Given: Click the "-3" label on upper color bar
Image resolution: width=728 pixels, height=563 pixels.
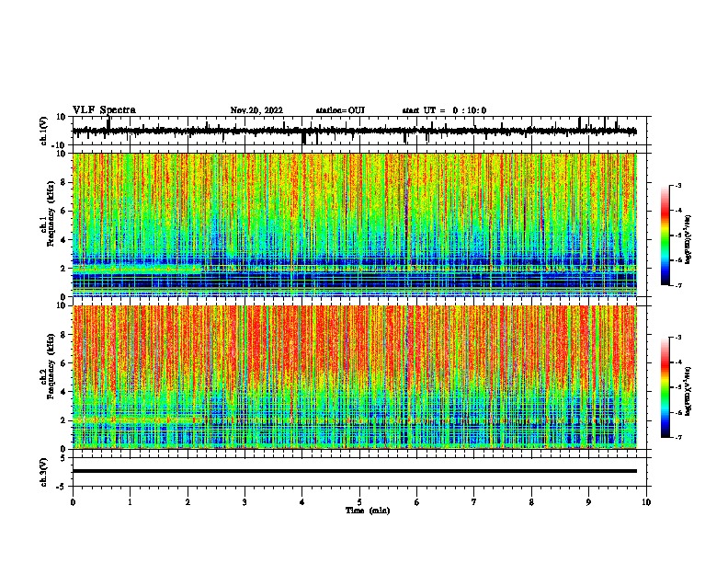Looking at the screenshot, I should click(x=677, y=185).
